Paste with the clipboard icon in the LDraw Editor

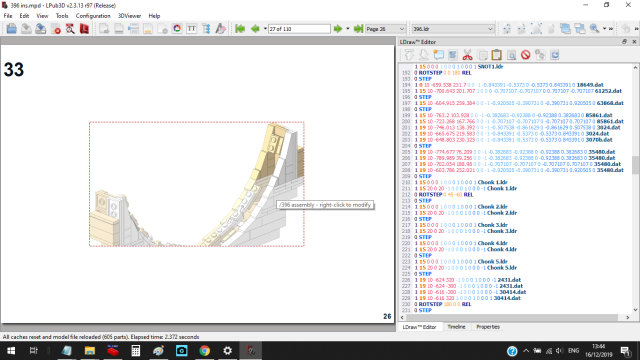coord(496,55)
